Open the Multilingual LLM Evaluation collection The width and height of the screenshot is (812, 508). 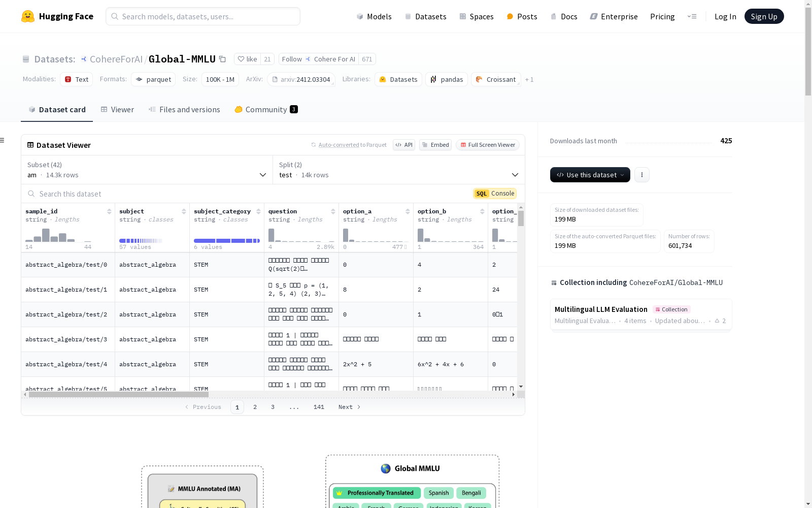click(x=641, y=314)
